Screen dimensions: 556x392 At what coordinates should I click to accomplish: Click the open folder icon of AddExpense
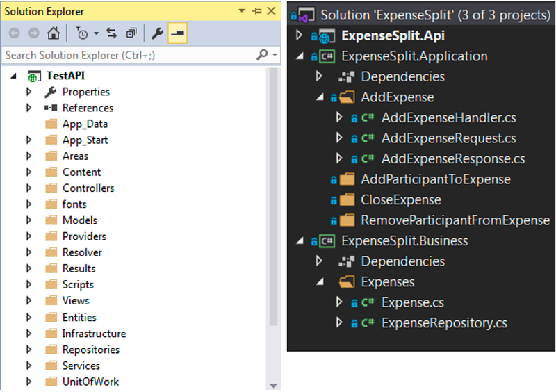[x=347, y=97]
